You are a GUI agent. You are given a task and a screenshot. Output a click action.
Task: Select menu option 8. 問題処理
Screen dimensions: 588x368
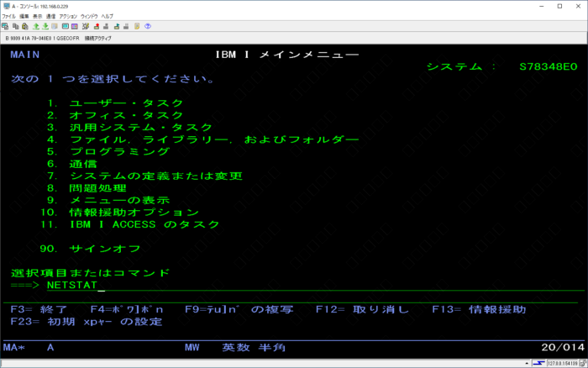click(x=87, y=188)
